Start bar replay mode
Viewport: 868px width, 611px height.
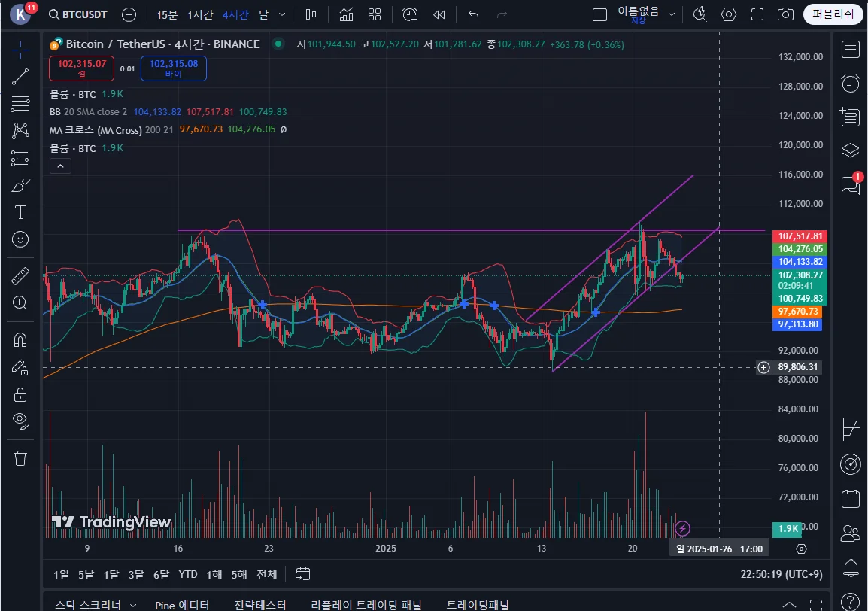pyautogui.click(x=439, y=14)
